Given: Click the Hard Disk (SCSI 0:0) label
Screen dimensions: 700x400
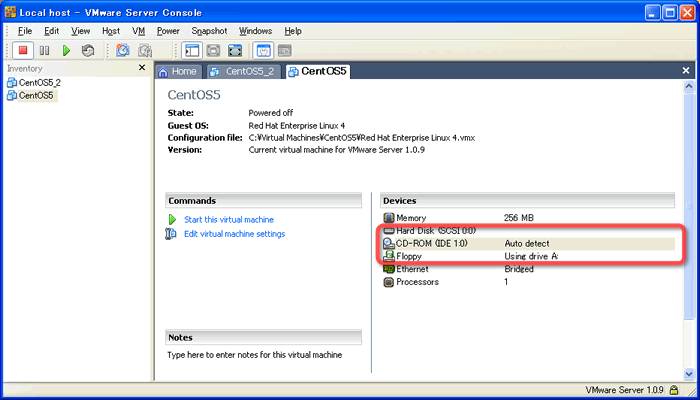Looking at the screenshot, I should pos(436,231).
